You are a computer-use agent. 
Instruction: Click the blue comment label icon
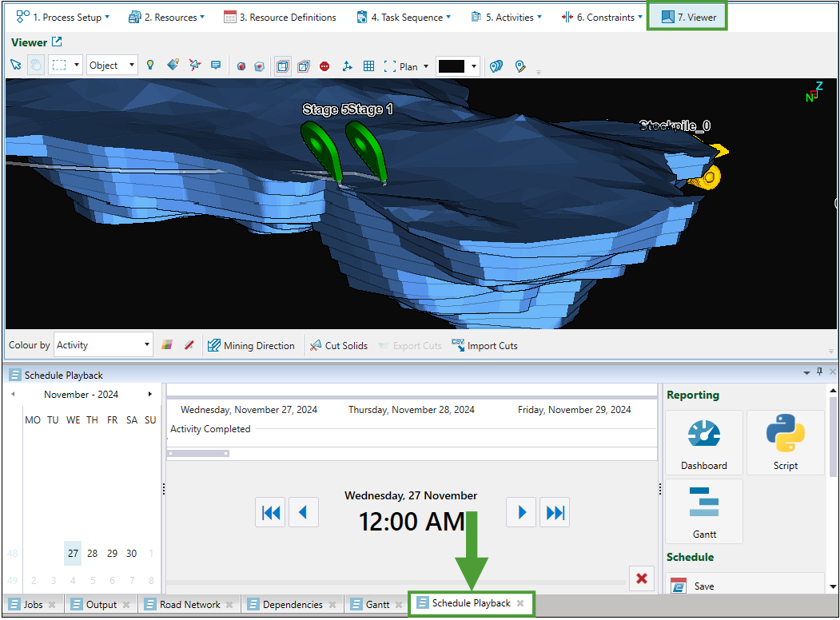[216, 66]
